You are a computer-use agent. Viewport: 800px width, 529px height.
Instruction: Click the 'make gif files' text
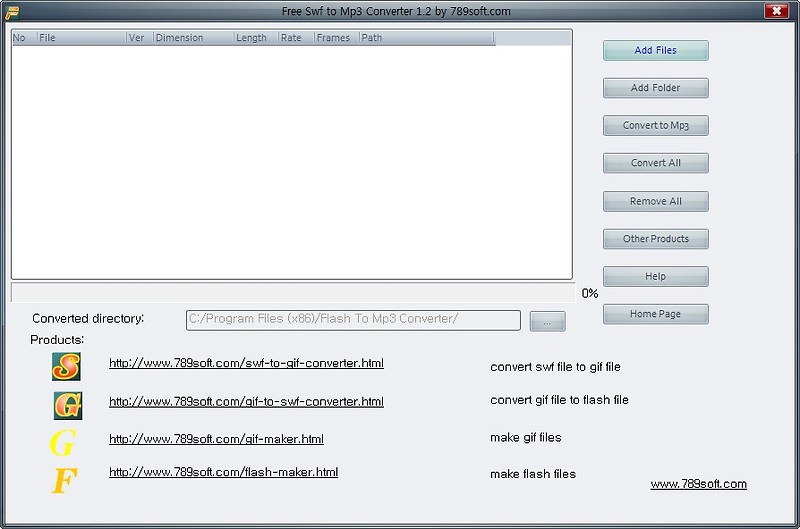(x=526, y=438)
